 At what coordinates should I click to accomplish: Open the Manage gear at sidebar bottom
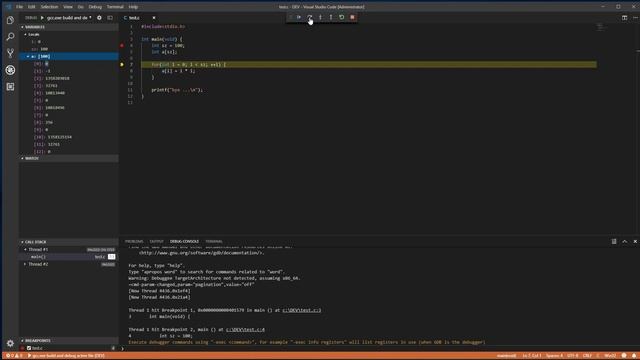(x=10, y=343)
